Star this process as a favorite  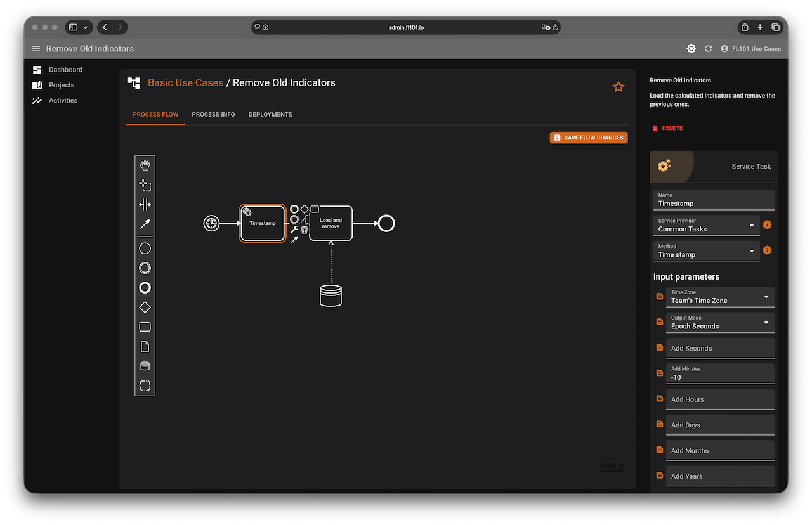point(619,87)
